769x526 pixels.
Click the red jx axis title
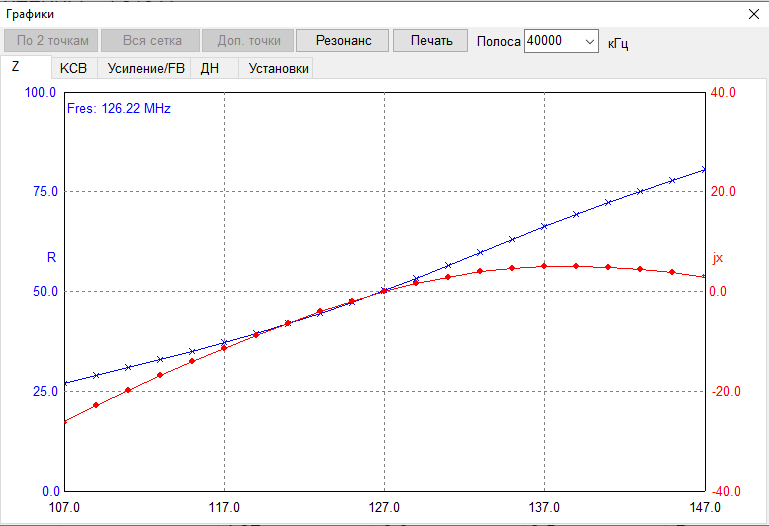tap(718, 258)
